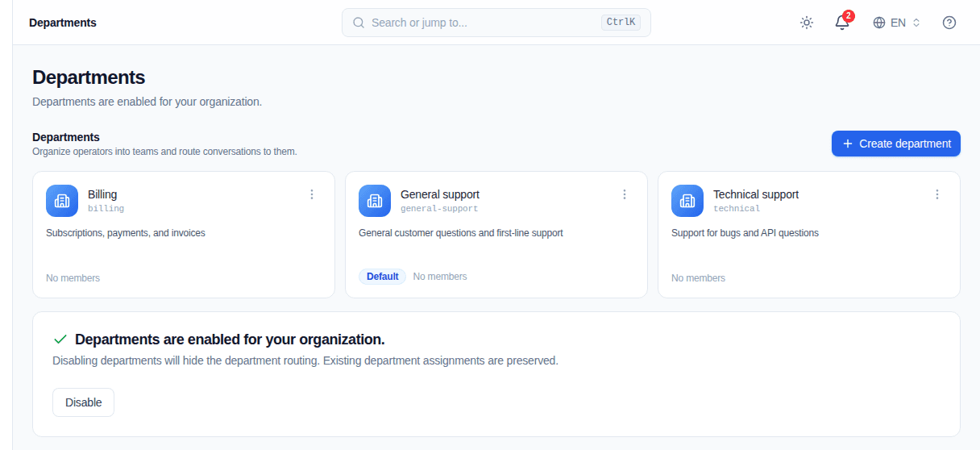Click bold 'Departments are enabled' panel heading
Image resolution: width=980 pixels, height=450 pixels.
[x=230, y=340]
